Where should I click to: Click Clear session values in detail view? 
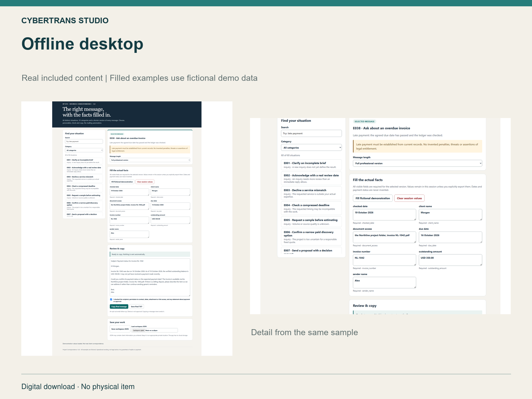(409, 198)
